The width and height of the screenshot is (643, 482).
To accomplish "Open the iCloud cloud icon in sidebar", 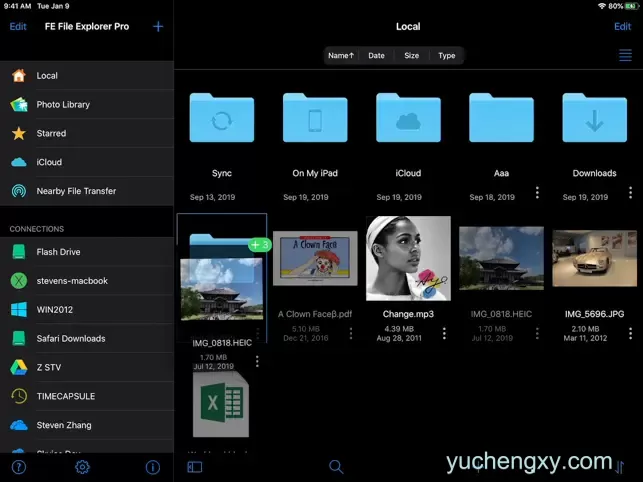I will coord(19,162).
